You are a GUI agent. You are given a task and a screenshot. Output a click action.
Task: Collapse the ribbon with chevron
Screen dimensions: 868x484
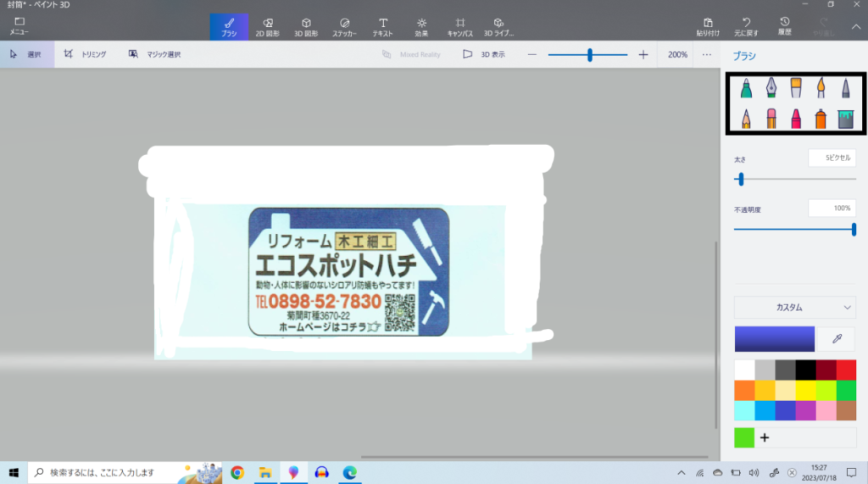coord(856,26)
